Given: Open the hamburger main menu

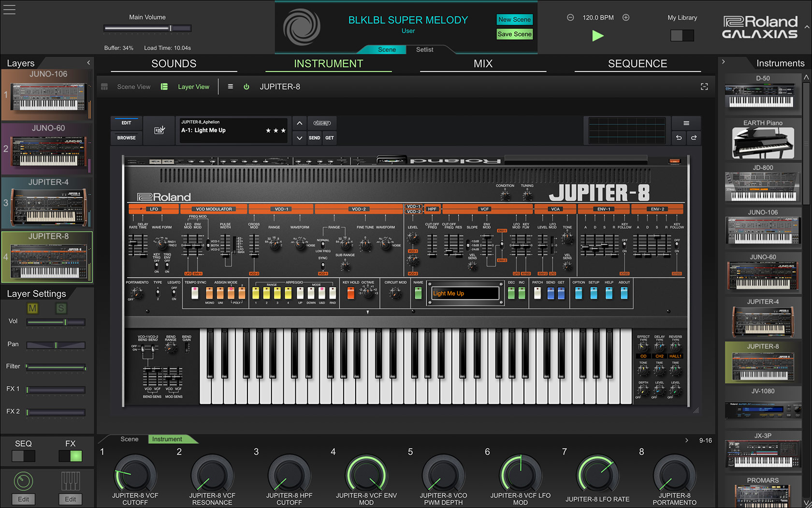Looking at the screenshot, I should (x=9, y=9).
